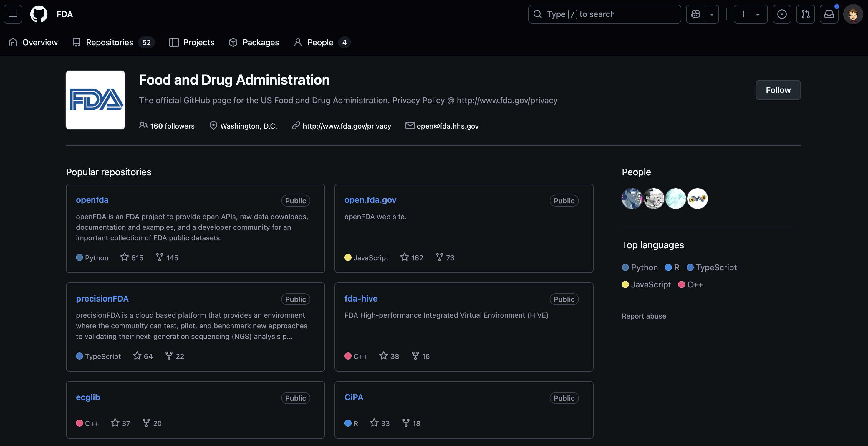Click the GitHub octocat logo
The height and width of the screenshot is (446, 868).
pos(39,14)
